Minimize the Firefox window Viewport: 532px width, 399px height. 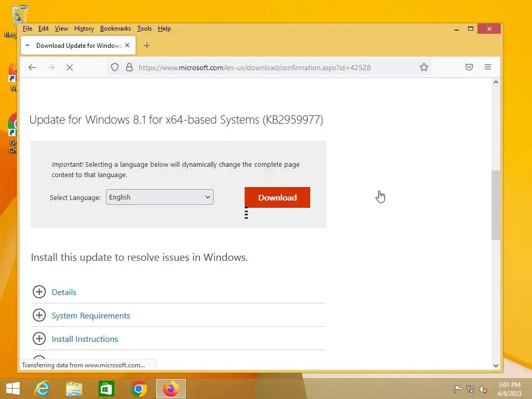click(x=457, y=29)
